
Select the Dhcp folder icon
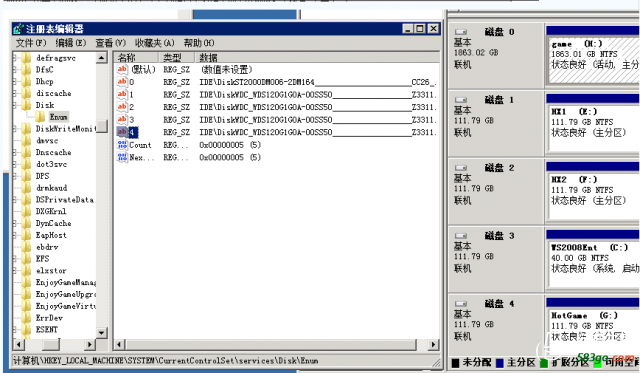click(x=27, y=82)
